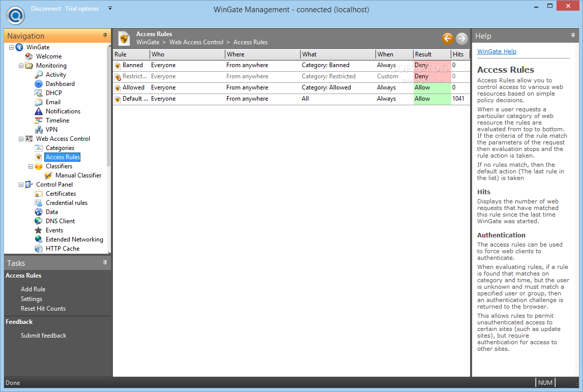583x392 pixels.
Task: Click the When column header
Action: tap(394, 54)
